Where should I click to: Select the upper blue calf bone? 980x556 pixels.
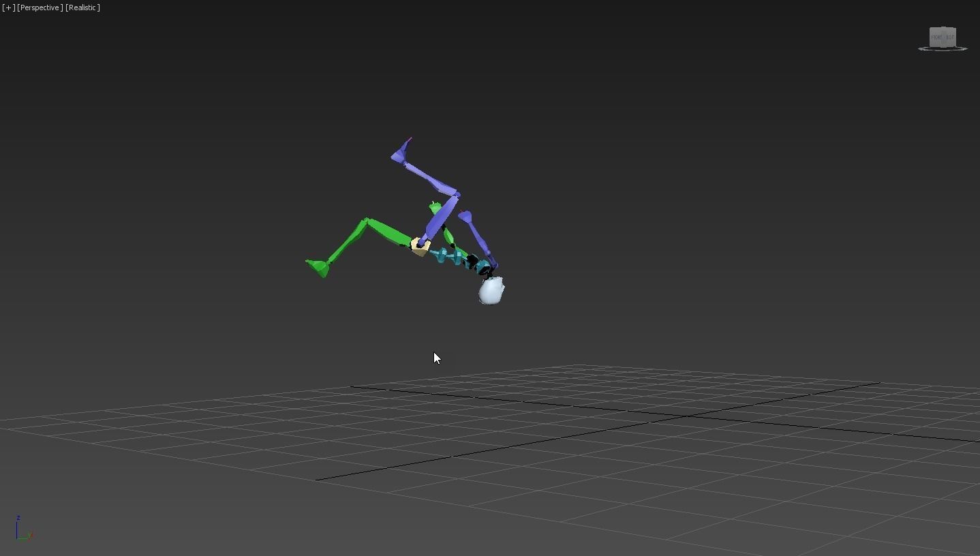pyautogui.click(x=431, y=179)
